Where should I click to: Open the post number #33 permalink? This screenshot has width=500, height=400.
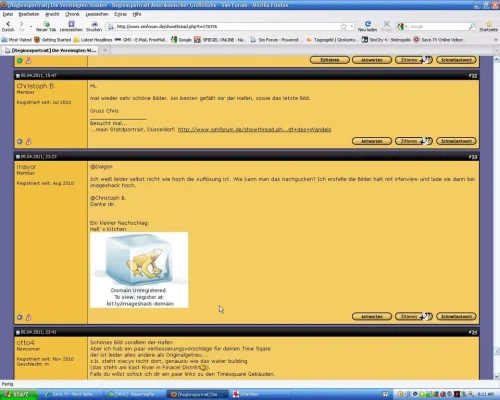[473, 157]
